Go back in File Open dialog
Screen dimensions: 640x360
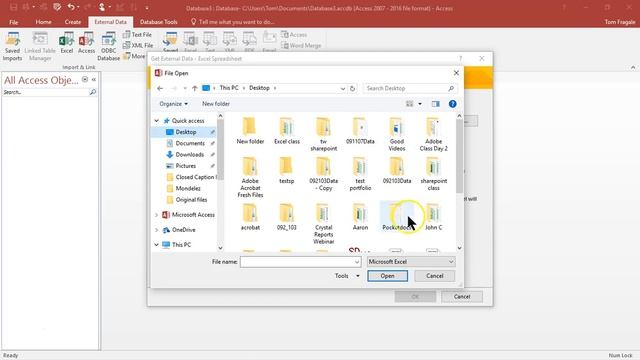point(160,88)
